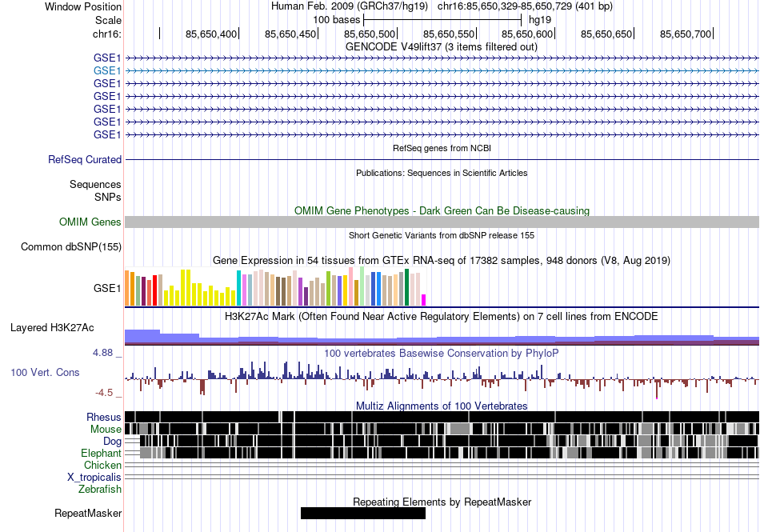760x532 pixels.
Task: Click the PhyloP conservation wiggle graph
Action: (x=442, y=379)
